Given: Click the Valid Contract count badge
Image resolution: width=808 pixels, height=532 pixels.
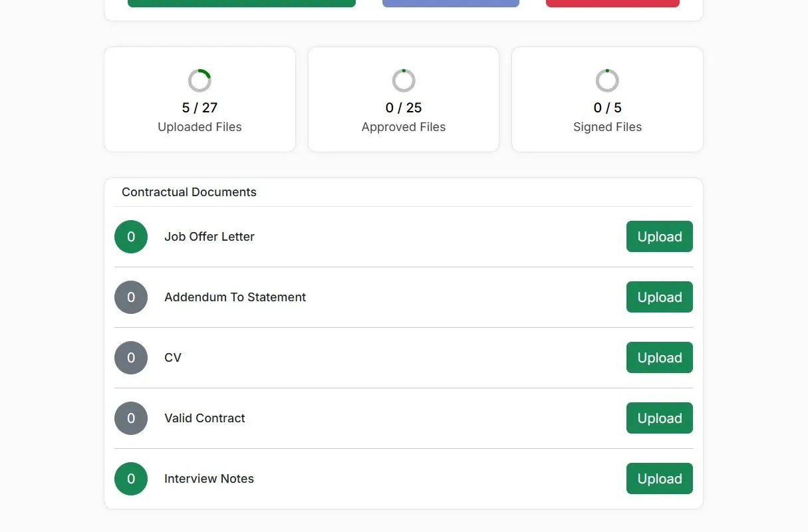Looking at the screenshot, I should click(131, 418).
